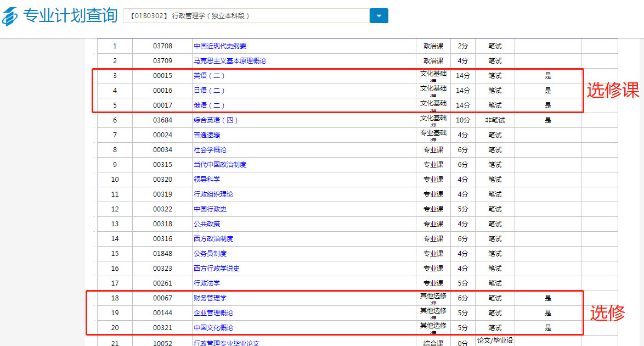Open the 日语（二） course link
The width and height of the screenshot is (644, 346).
coord(209,91)
